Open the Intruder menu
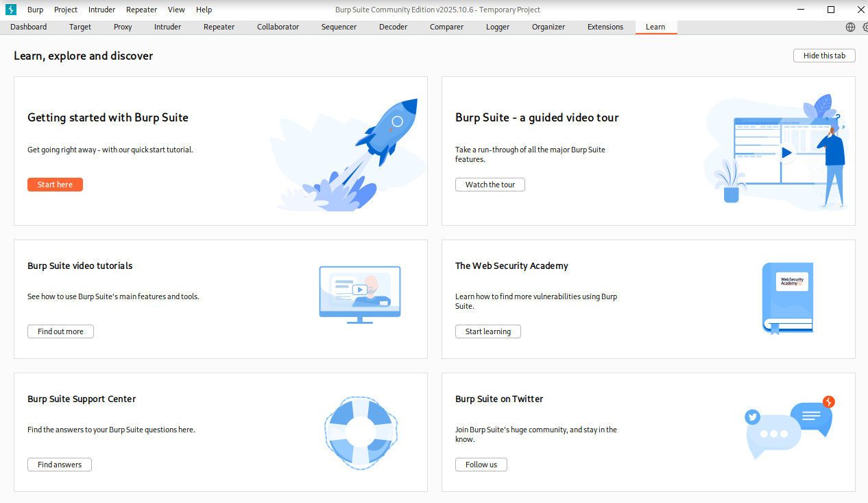 [101, 10]
